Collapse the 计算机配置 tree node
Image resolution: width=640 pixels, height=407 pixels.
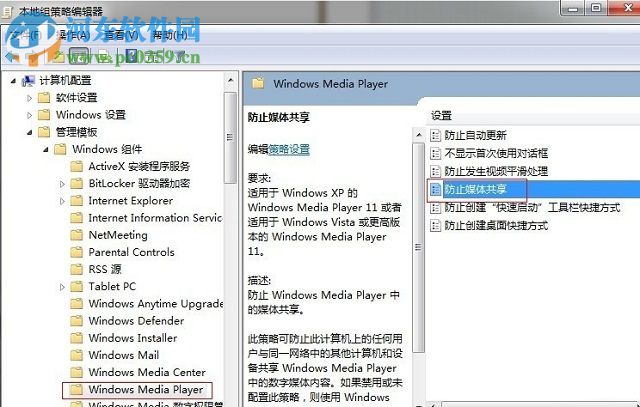[13, 81]
